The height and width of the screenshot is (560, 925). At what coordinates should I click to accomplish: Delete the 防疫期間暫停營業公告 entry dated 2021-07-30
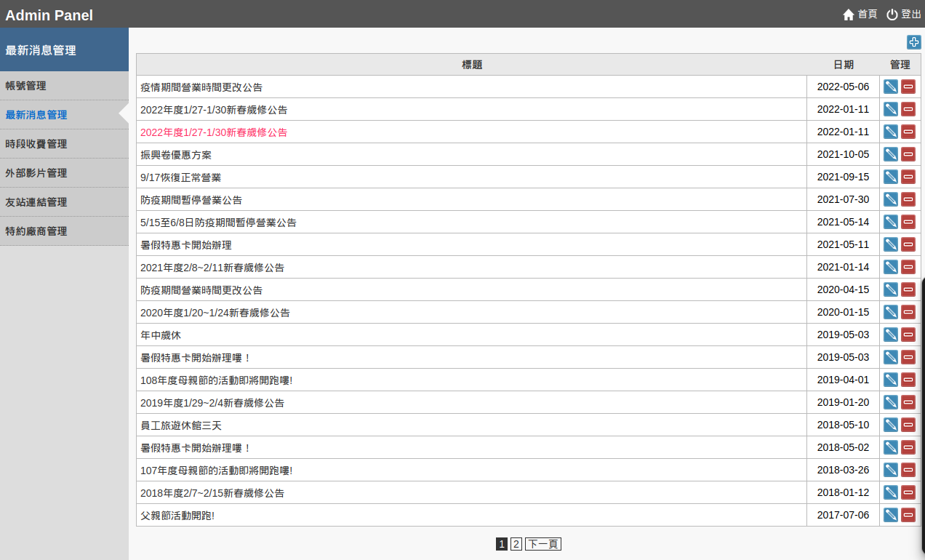click(908, 199)
